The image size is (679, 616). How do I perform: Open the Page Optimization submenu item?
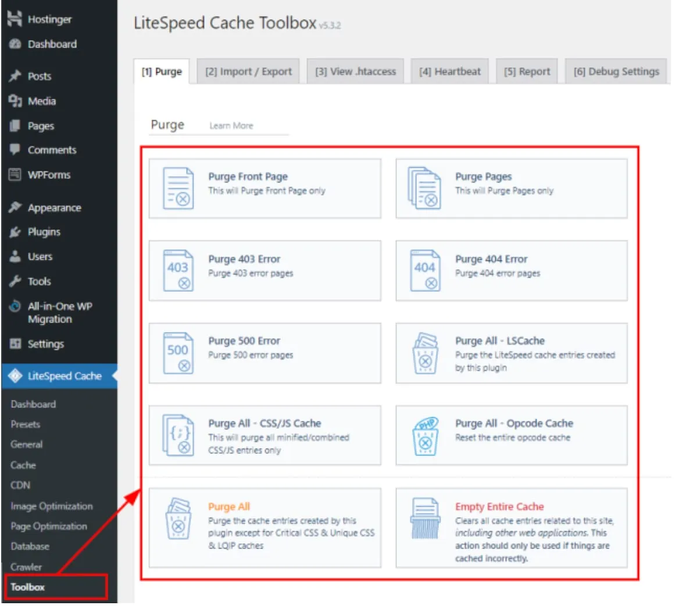click(x=48, y=526)
